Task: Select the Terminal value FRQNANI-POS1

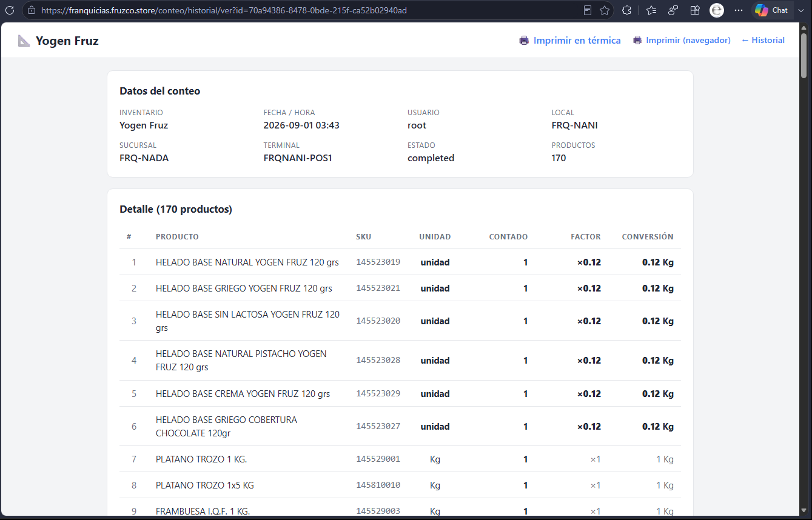Action: (x=298, y=158)
